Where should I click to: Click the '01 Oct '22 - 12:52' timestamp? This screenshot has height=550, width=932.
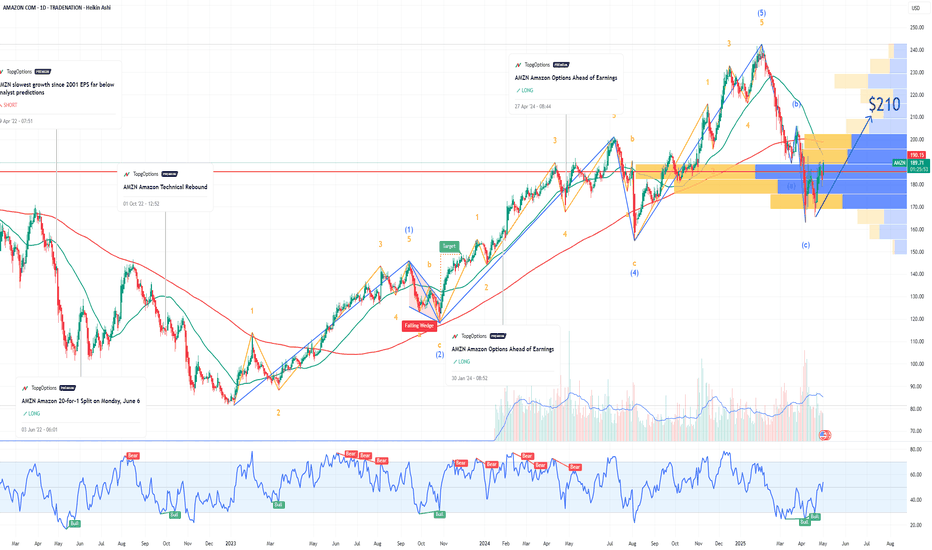pos(141,203)
